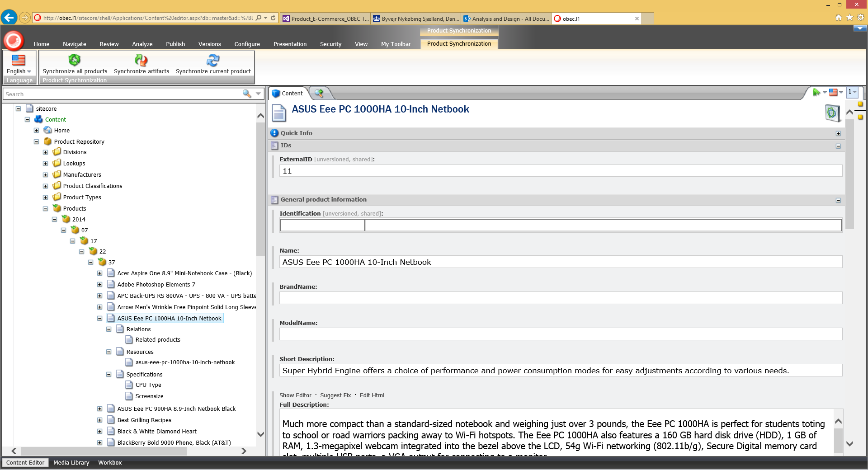Open the Publish ribbon tab
Screen dimensions: 868x470
(175, 44)
